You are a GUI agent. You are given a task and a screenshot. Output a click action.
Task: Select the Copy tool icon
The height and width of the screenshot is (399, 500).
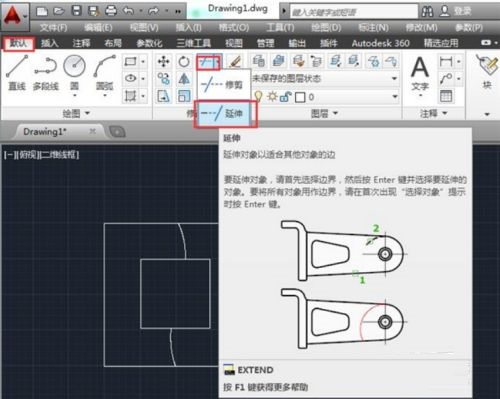[x=163, y=79]
